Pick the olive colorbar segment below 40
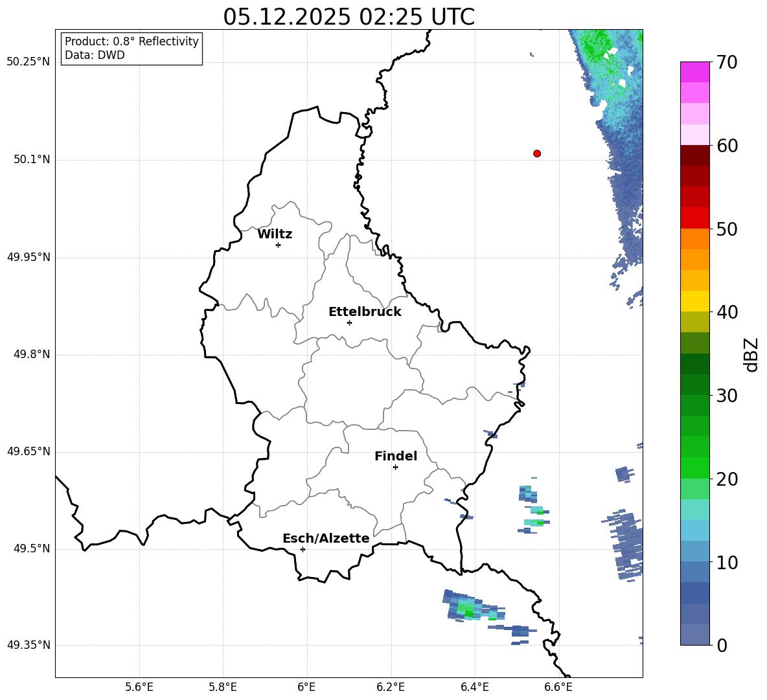The image size is (767, 700). click(694, 322)
